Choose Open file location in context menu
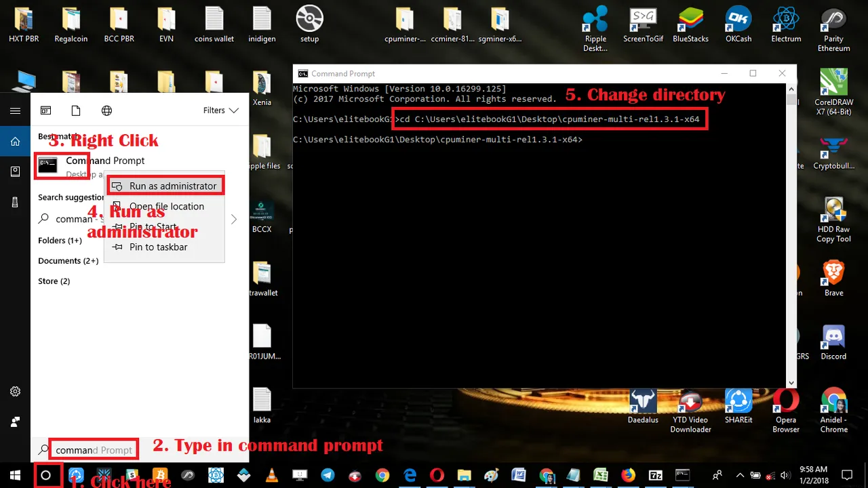 click(164, 206)
